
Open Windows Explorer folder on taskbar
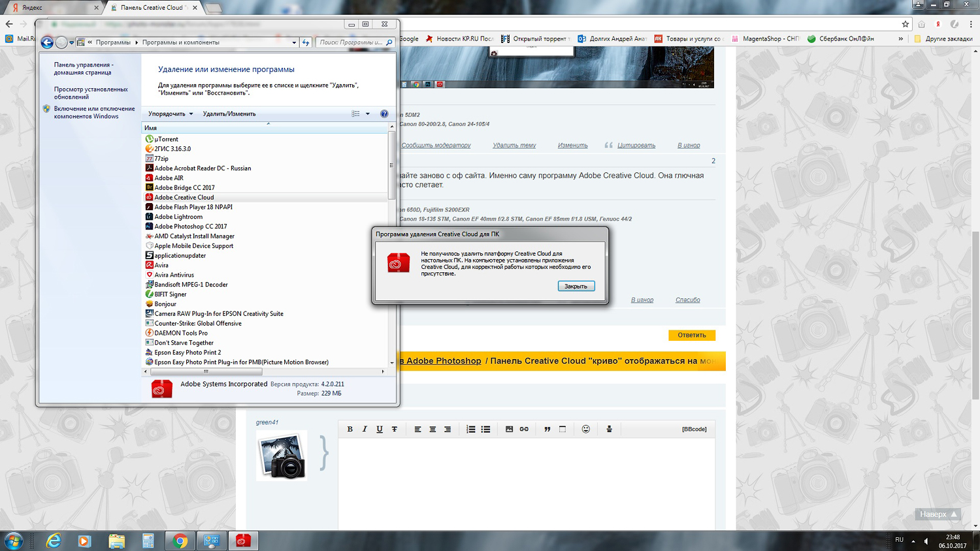tap(116, 541)
